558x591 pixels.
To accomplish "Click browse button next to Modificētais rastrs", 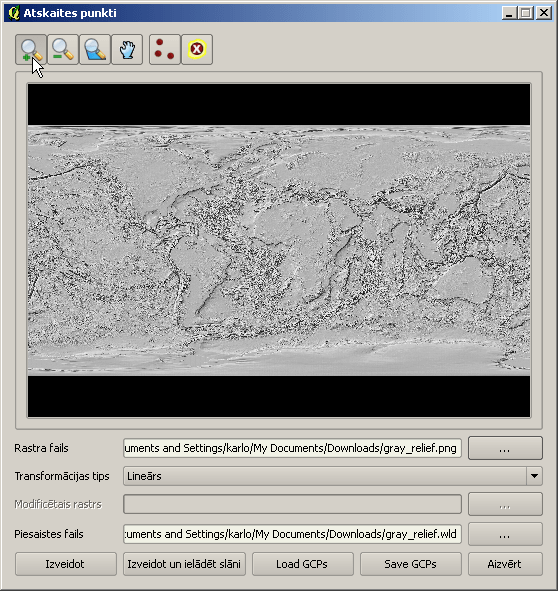I will [x=505, y=504].
